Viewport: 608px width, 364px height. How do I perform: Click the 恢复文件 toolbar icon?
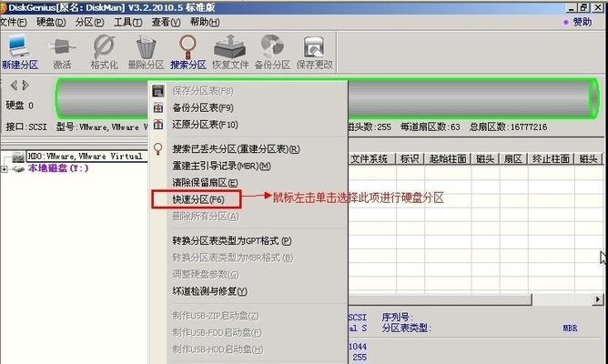tap(230, 52)
